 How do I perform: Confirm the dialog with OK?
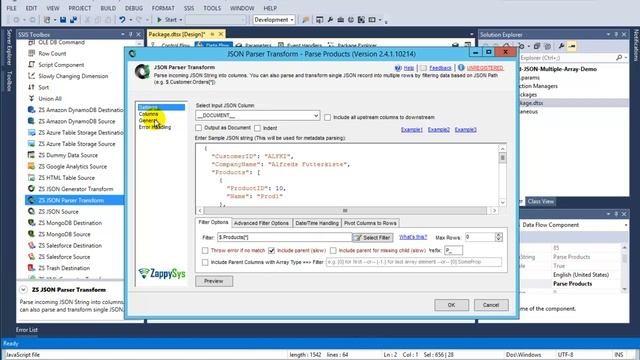tap(451, 305)
